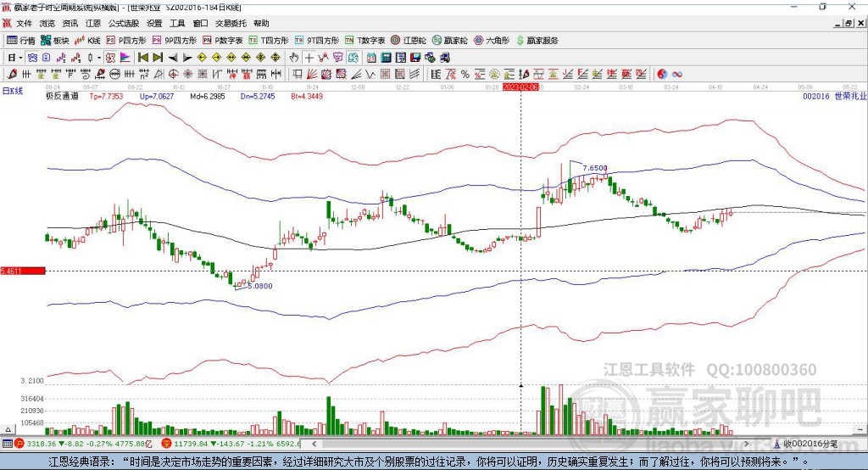Click the red 5.4611 price label
This screenshot has width=868, height=470.
[x=23, y=271]
